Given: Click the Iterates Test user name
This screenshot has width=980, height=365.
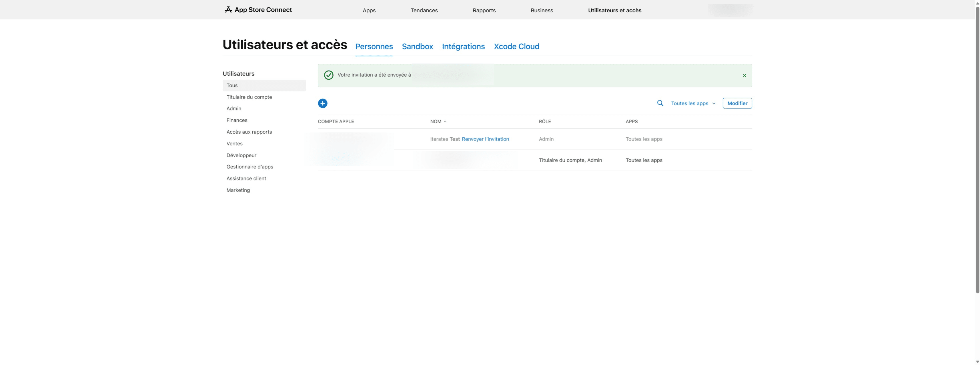Looking at the screenshot, I should (445, 139).
